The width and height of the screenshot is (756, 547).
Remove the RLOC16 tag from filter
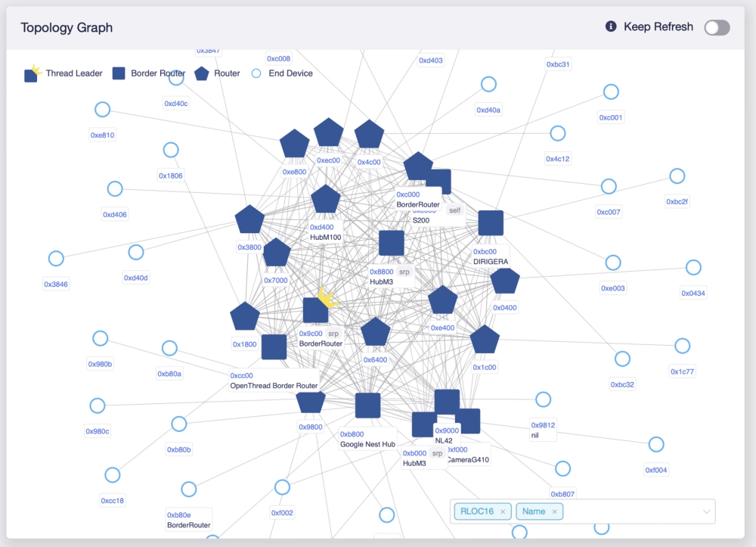point(503,511)
